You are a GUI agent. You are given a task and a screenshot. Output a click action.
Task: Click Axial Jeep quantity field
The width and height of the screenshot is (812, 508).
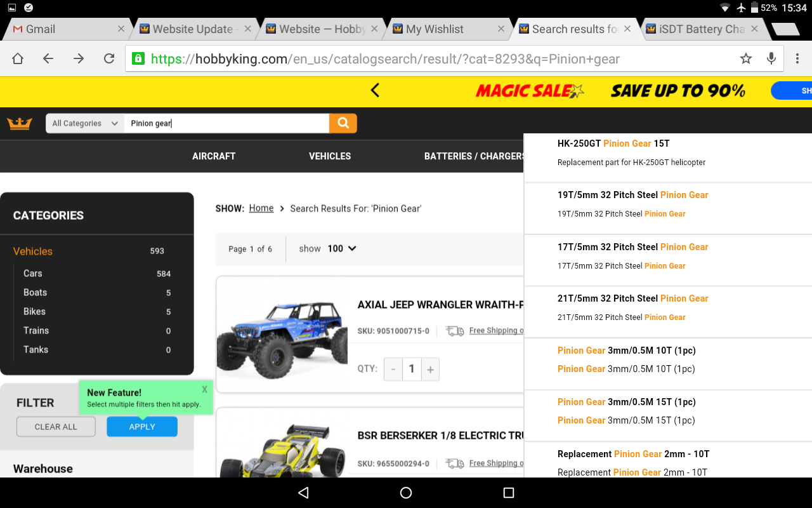point(412,369)
